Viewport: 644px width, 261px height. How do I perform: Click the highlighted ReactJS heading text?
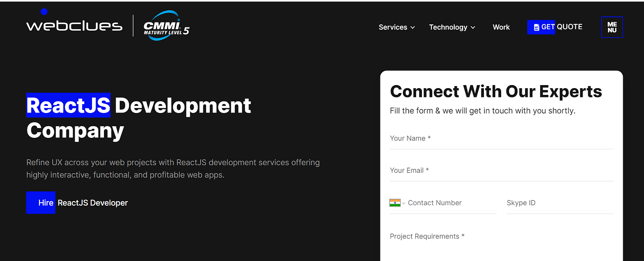68,105
